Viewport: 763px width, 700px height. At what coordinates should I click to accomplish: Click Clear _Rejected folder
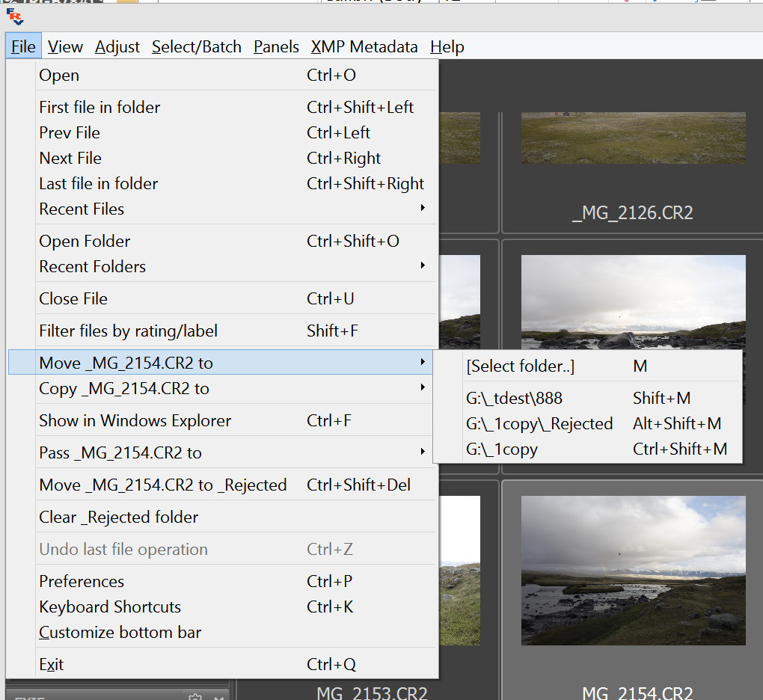pos(118,518)
